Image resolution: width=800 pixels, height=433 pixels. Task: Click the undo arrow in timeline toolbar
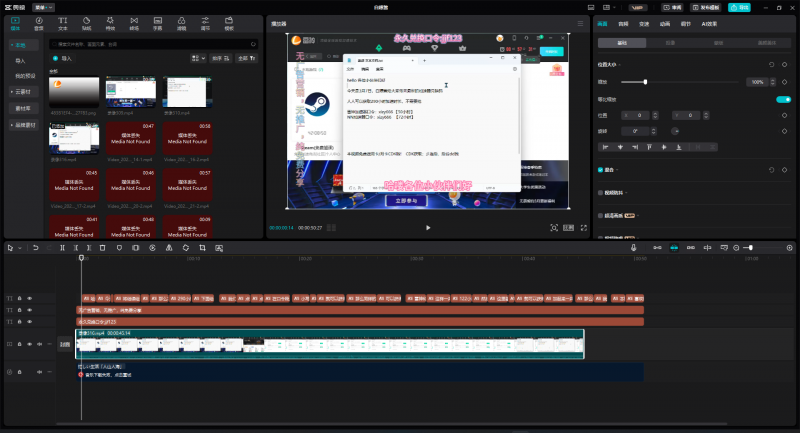35,247
